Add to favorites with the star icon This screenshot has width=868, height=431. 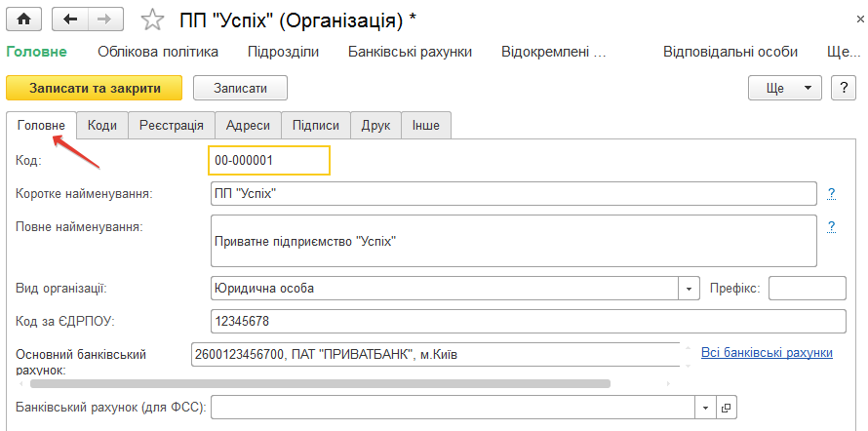coord(152,20)
